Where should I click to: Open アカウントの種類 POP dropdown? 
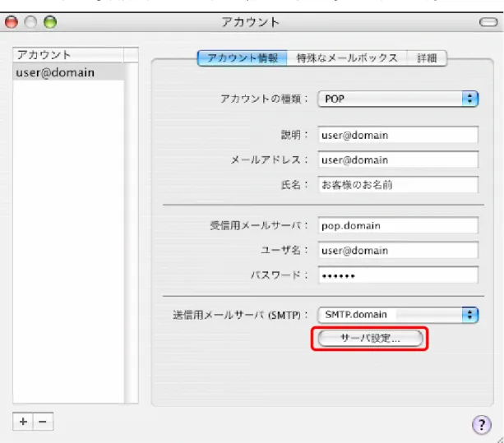point(398,99)
